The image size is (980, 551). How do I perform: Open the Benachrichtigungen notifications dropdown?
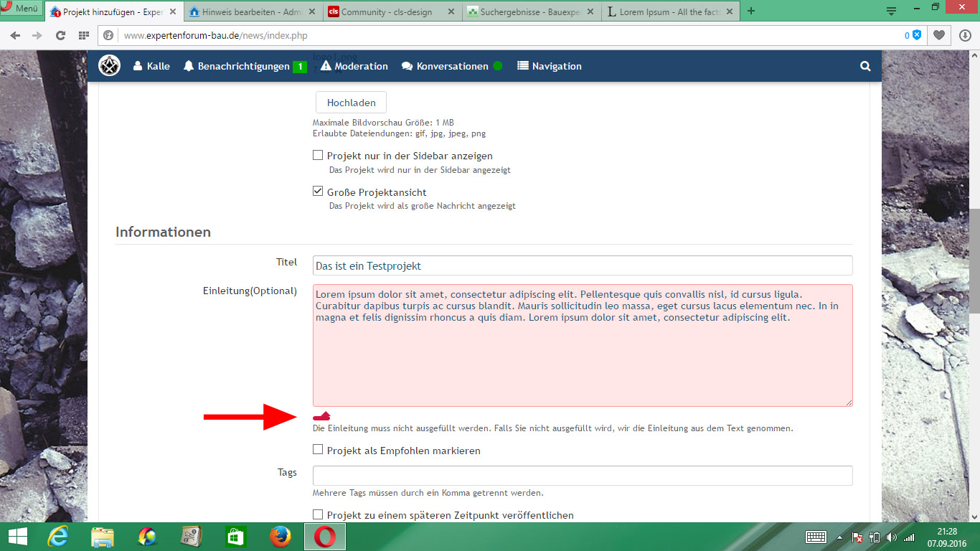(244, 66)
